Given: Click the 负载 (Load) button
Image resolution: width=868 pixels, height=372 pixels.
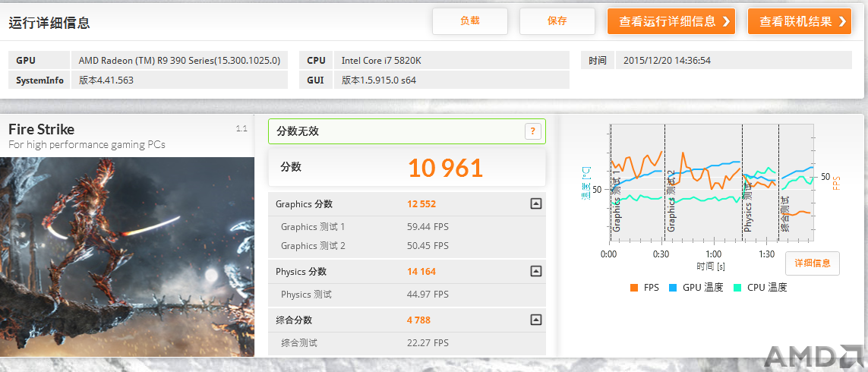Looking at the screenshot, I should [470, 21].
